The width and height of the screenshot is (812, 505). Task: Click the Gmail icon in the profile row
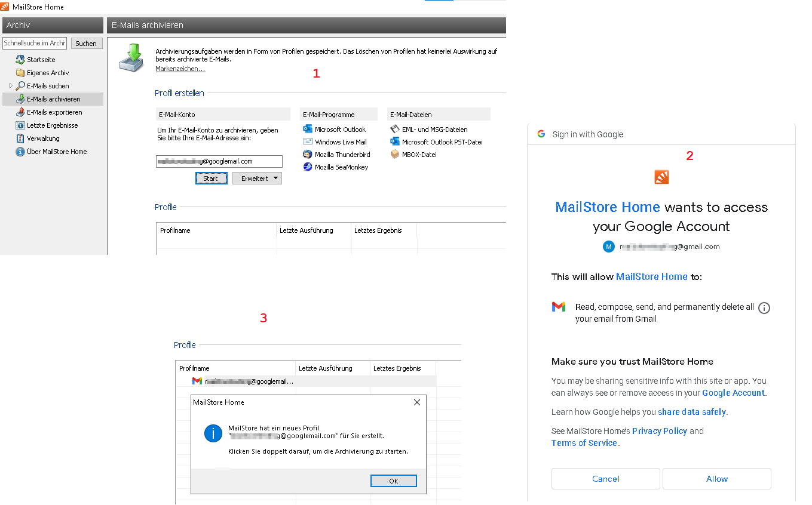click(197, 381)
